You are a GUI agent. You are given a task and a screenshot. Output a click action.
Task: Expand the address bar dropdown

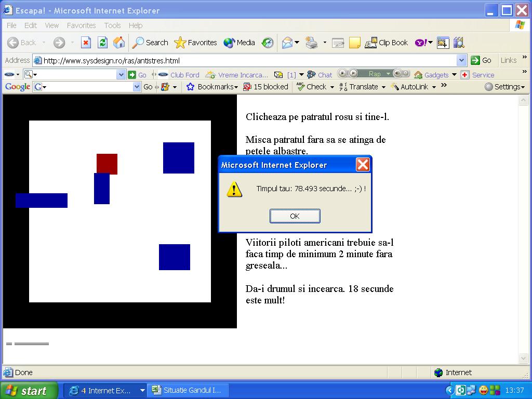(461, 60)
